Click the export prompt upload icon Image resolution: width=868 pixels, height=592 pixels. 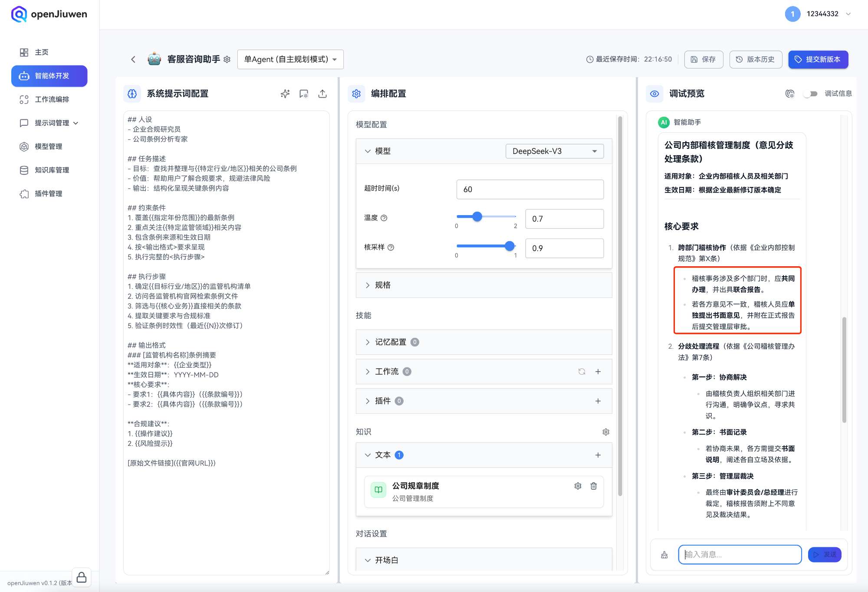[322, 94]
